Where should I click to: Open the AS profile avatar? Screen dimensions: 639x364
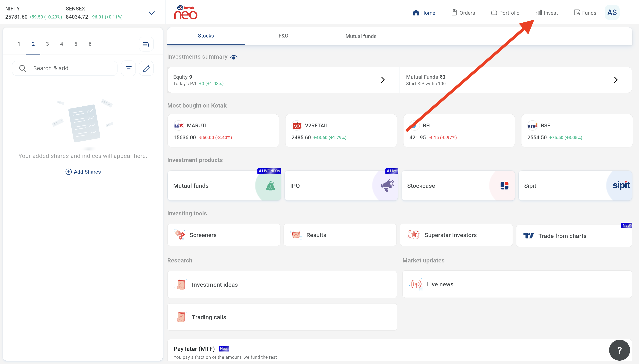point(612,13)
